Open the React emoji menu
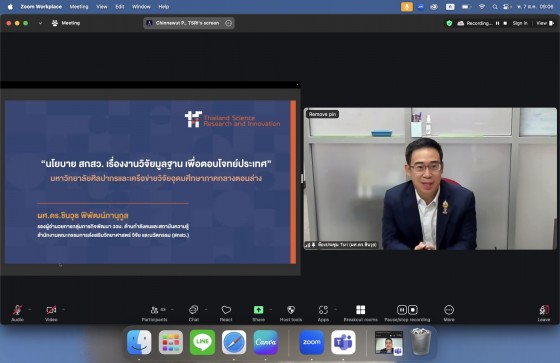The height and width of the screenshot is (363, 560). 226,313
